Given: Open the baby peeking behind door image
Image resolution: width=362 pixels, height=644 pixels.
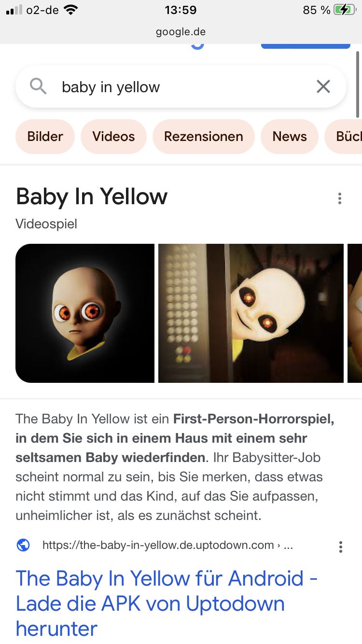Looking at the screenshot, I should point(251,313).
